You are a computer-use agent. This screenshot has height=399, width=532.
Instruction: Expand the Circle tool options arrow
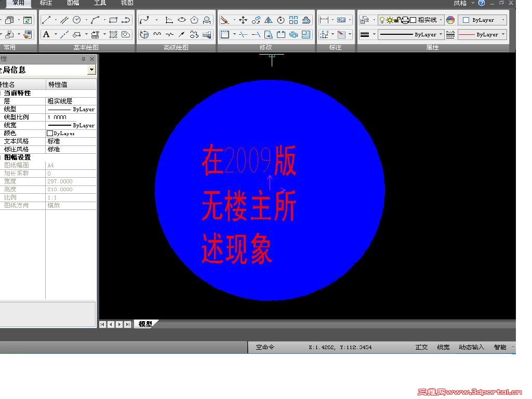click(87, 20)
